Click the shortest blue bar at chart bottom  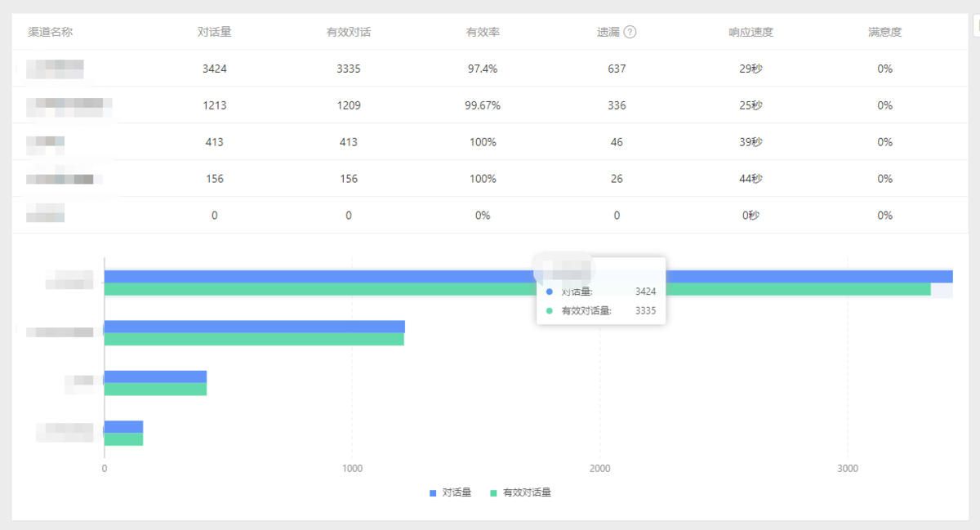[124, 427]
